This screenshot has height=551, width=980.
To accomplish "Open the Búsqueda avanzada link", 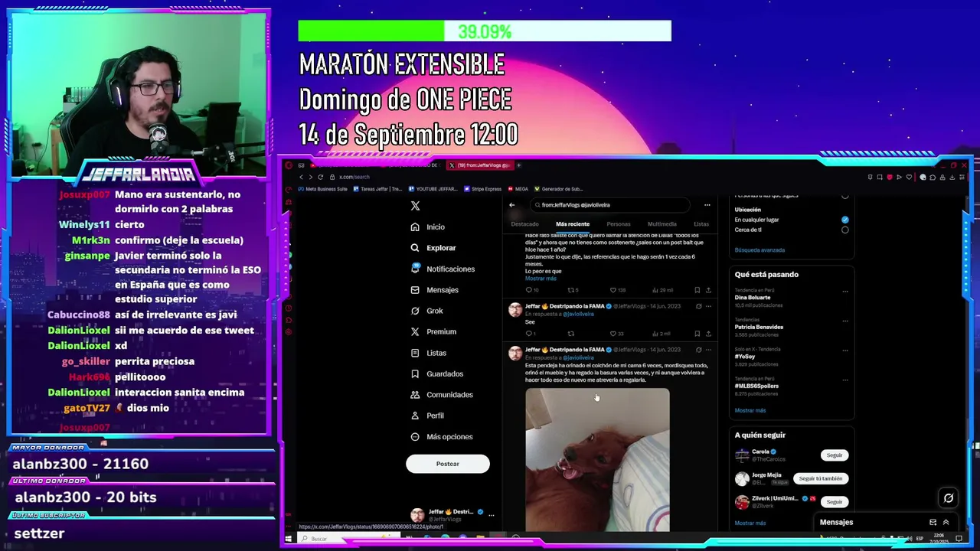I will (x=759, y=250).
